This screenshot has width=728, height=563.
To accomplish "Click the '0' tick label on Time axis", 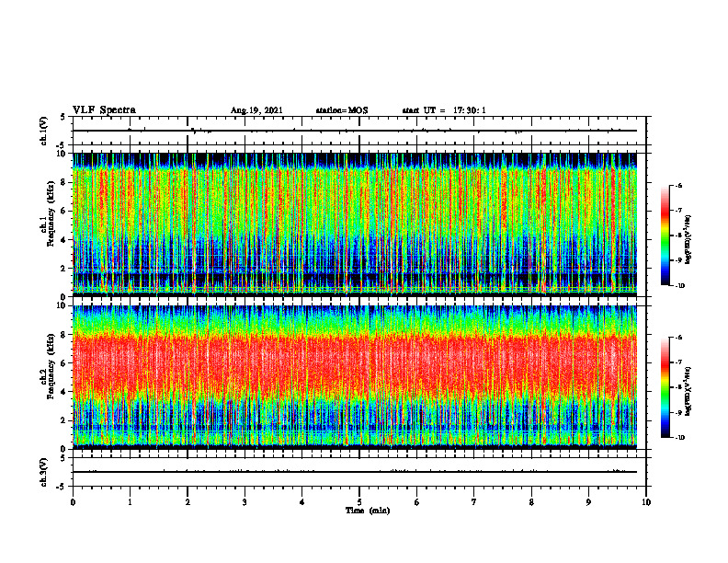I will [73, 502].
